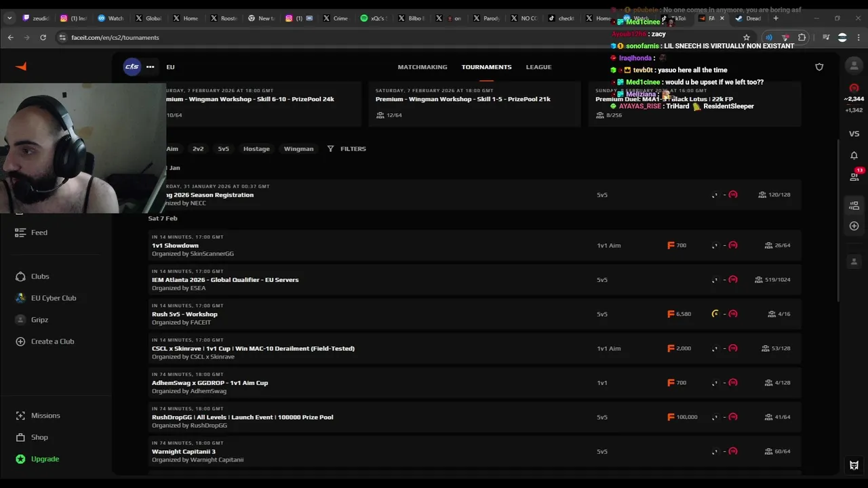The height and width of the screenshot is (488, 868).
Task: Open the EU region selector
Action: (x=170, y=67)
